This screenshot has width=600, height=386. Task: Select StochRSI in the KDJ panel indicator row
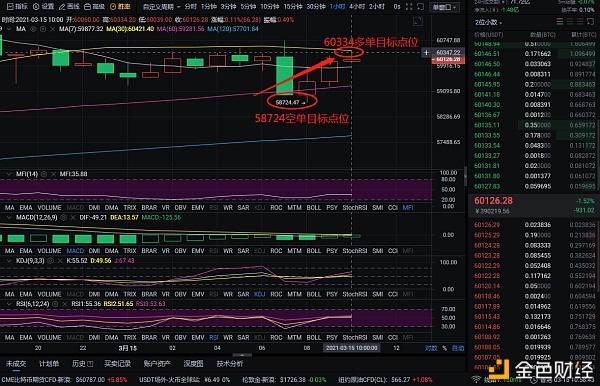click(x=355, y=294)
